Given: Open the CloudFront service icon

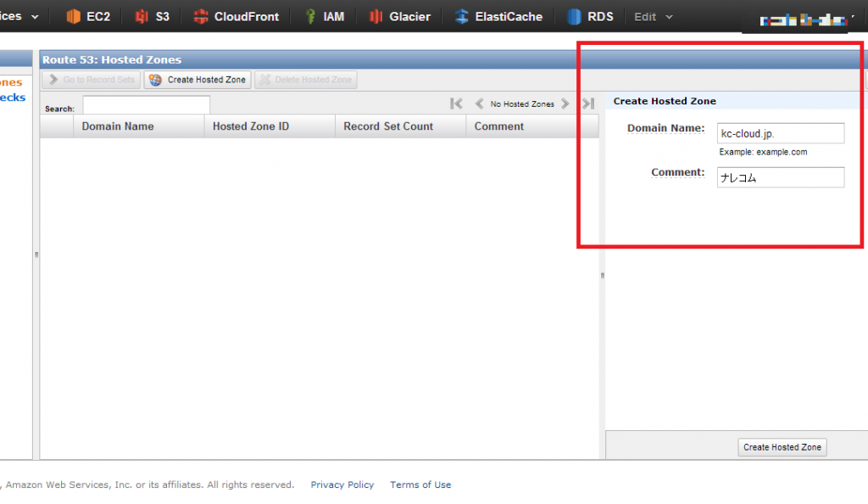Looking at the screenshot, I should coord(200,17).
